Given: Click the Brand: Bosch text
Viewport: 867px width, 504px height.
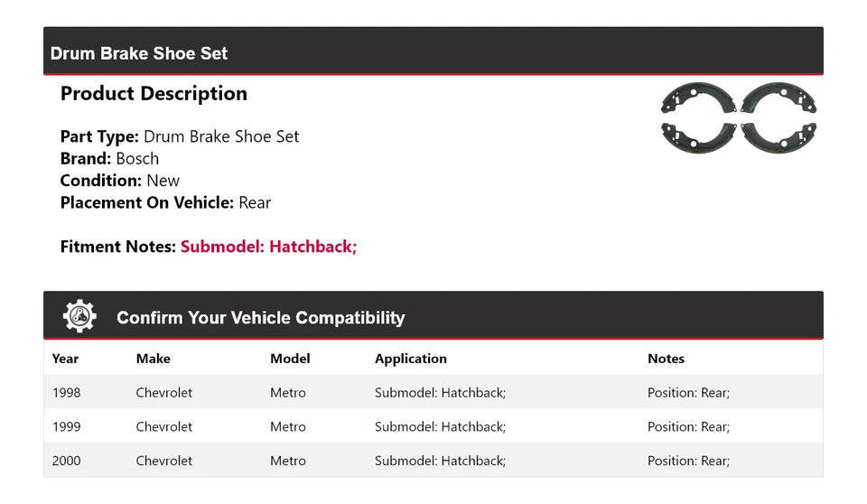Looking at the screenshot, I should (x=109, y=159).
